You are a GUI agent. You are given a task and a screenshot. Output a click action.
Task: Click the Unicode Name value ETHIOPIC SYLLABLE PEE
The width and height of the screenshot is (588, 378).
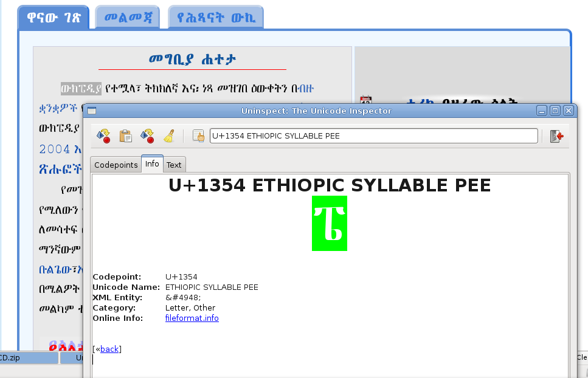click(212, 287)
